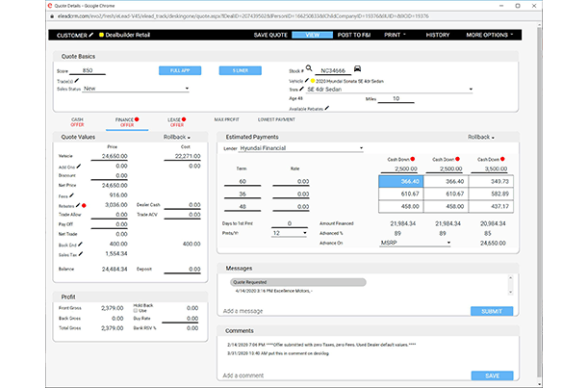
Task: Expand the MORE OPTIONS menu
Action: (x=490, y=35)
